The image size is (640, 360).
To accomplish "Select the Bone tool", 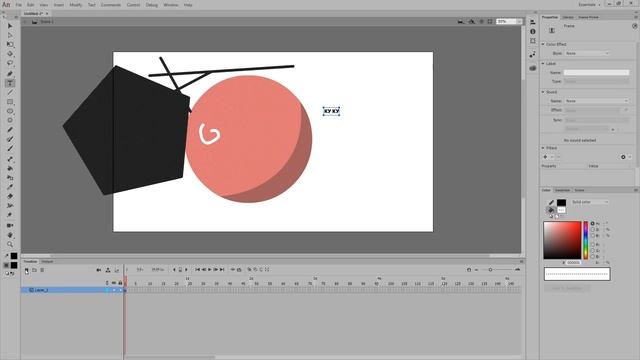I will tap(10, 159).
